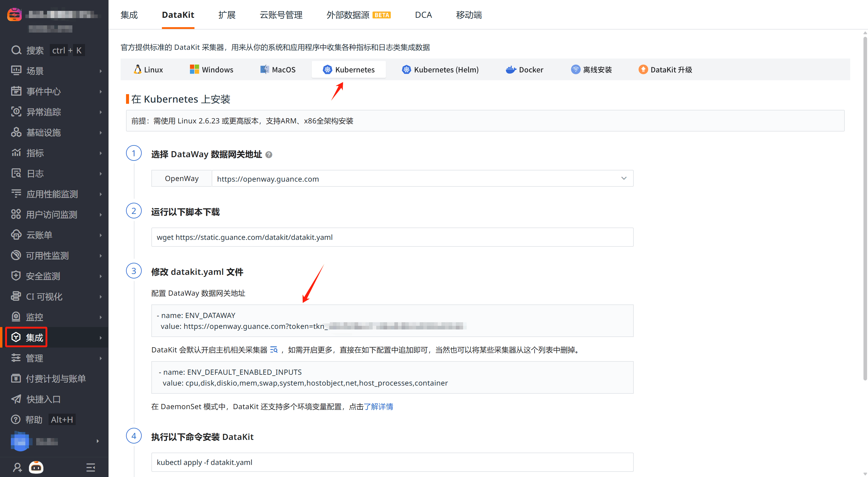
Task: Collapse the sidebar with the menu-fold icon
Action: click(x=91, y=467)
